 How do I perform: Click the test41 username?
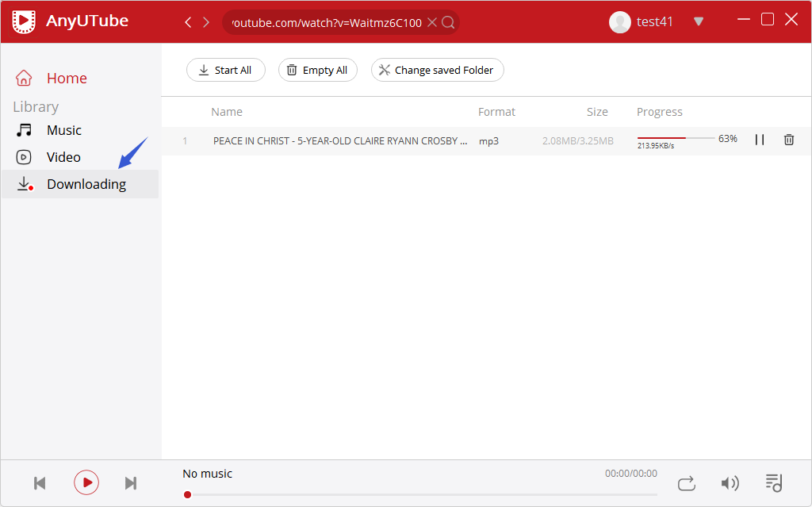(x=654, y=21)
